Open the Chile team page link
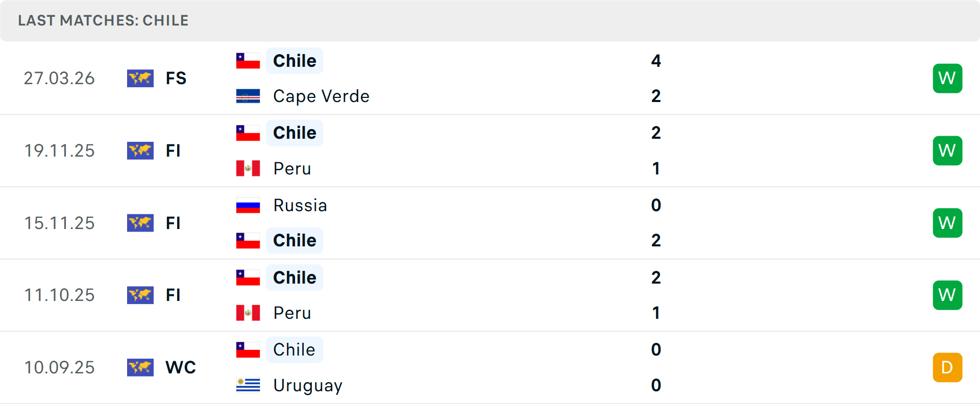 point(295,60)
